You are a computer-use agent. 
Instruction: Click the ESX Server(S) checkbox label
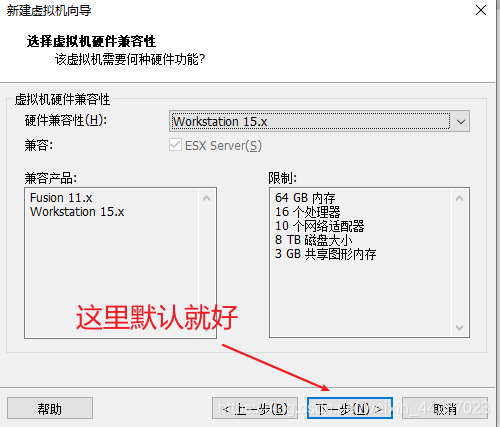click(x=223, y=146)
